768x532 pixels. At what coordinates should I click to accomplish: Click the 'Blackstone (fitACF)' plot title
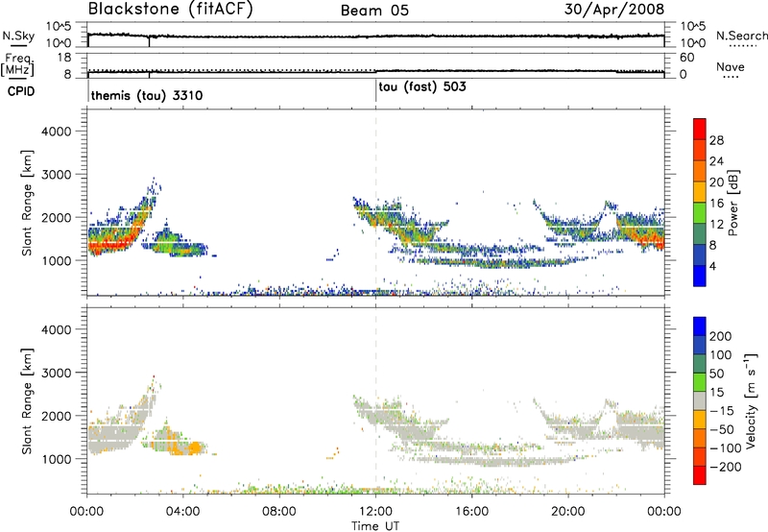[170, 9]
